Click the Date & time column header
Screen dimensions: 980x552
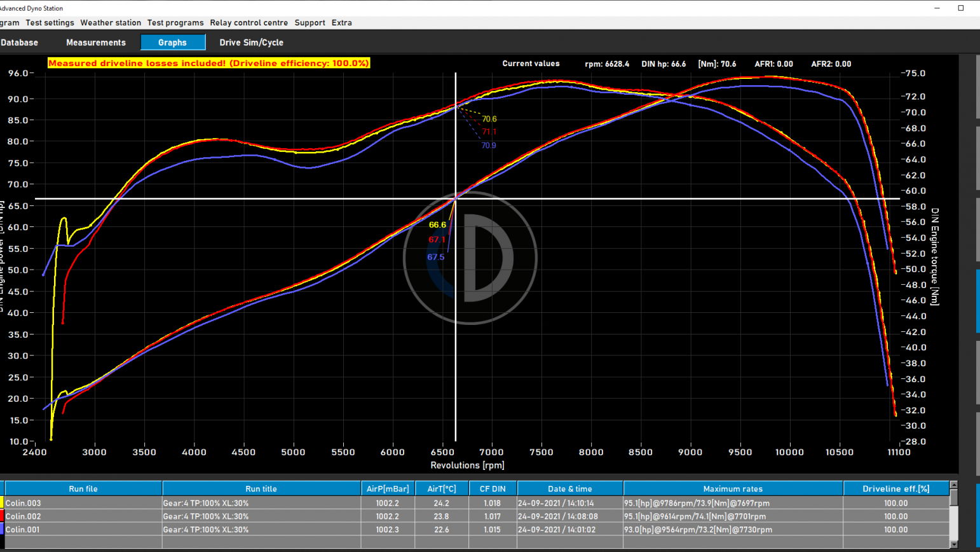(569, 488)
